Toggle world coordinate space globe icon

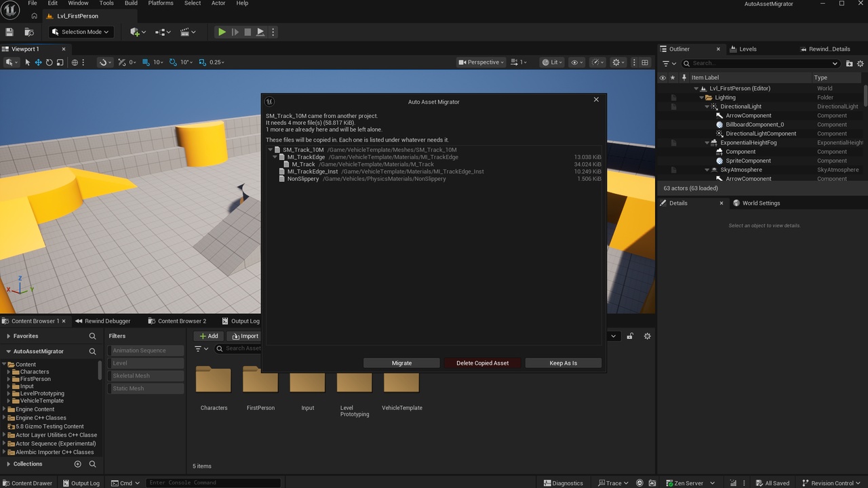tap(75, 62)
